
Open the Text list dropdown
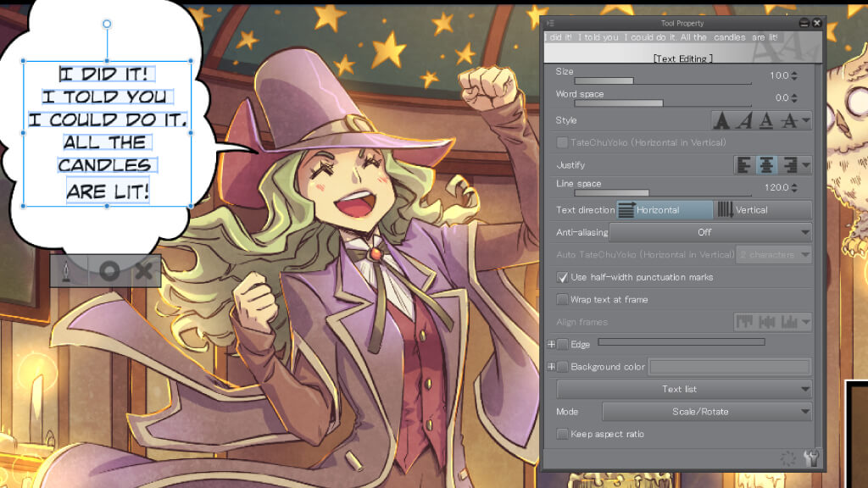click(684, 389)
